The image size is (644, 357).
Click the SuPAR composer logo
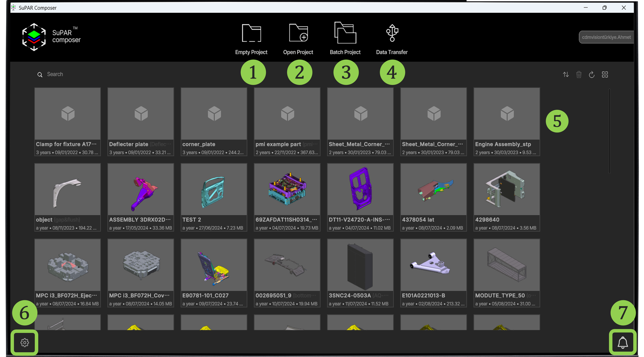click(x=51, y=37)
